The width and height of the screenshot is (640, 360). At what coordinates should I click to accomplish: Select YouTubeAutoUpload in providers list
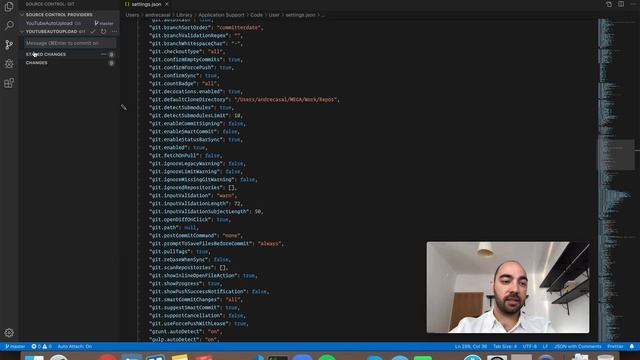(49, 23)
